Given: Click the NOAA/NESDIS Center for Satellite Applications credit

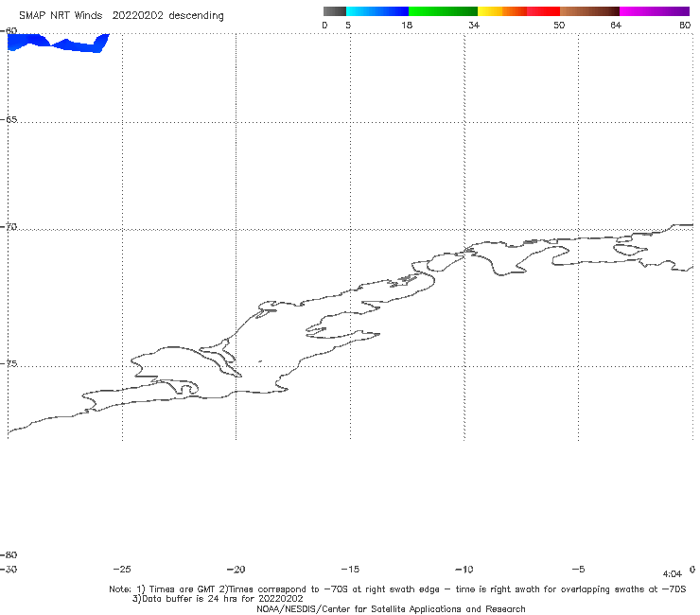Looking at the screenshot, I should point(391,609).
